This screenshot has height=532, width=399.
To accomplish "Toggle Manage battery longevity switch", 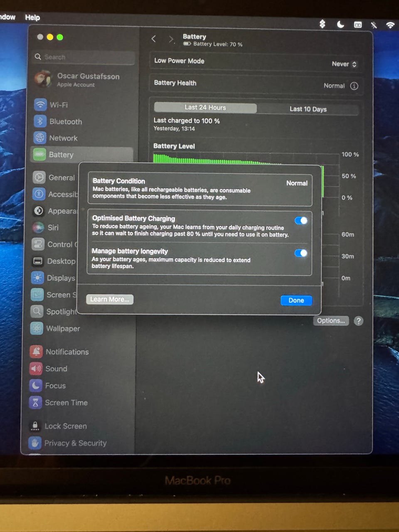I will click(x=301, y=253).
